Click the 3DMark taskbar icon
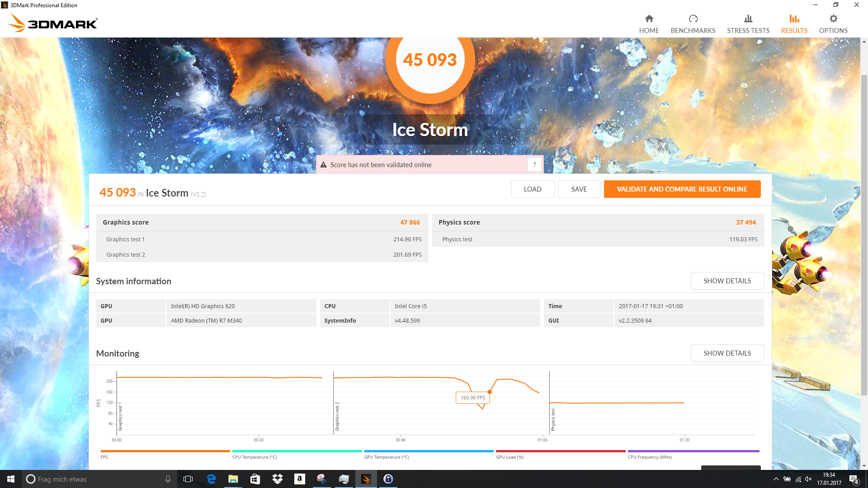This screenshot has height=488, width=868. coord(366,479)
